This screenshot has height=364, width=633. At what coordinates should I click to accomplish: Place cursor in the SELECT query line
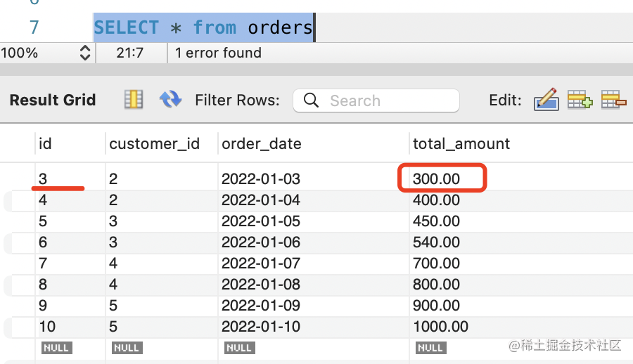pyautogui.click(x=204, y=28)
